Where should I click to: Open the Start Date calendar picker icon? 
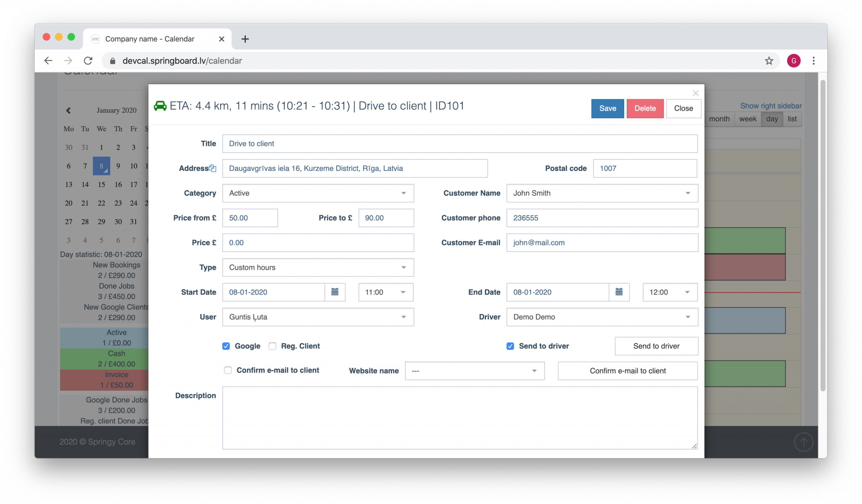[x=335, y=292]
